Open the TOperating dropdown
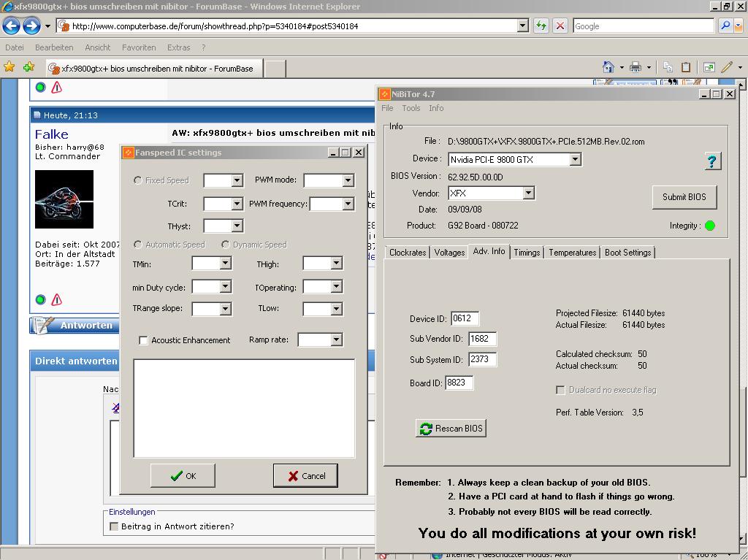This screenshot has height=560, width=748. click(x=336, y=287)
